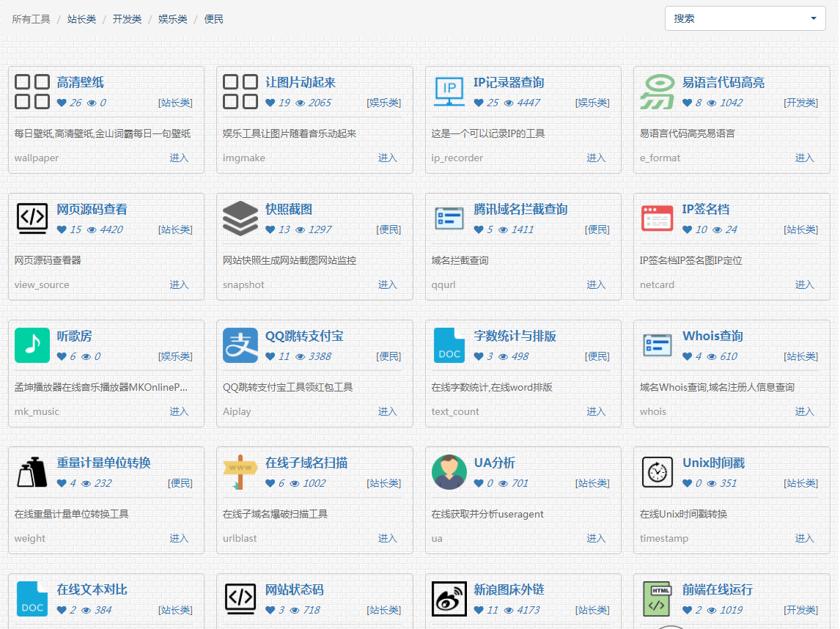Click the [开发类] tag on 易语言代码高亮
840x629 pixels.
tap(801, 103)
